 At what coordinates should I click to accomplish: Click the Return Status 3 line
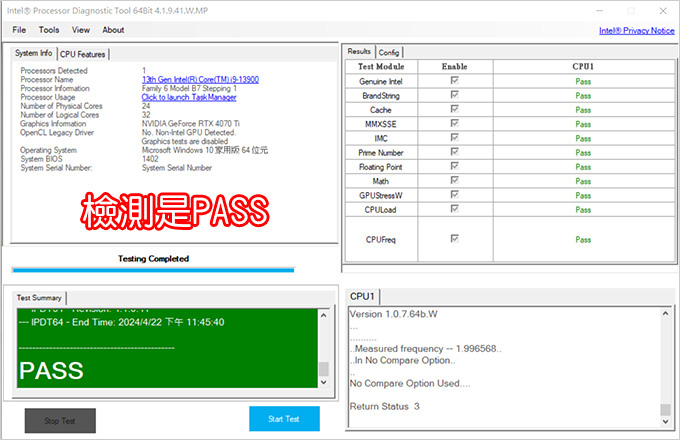[385, 406]
